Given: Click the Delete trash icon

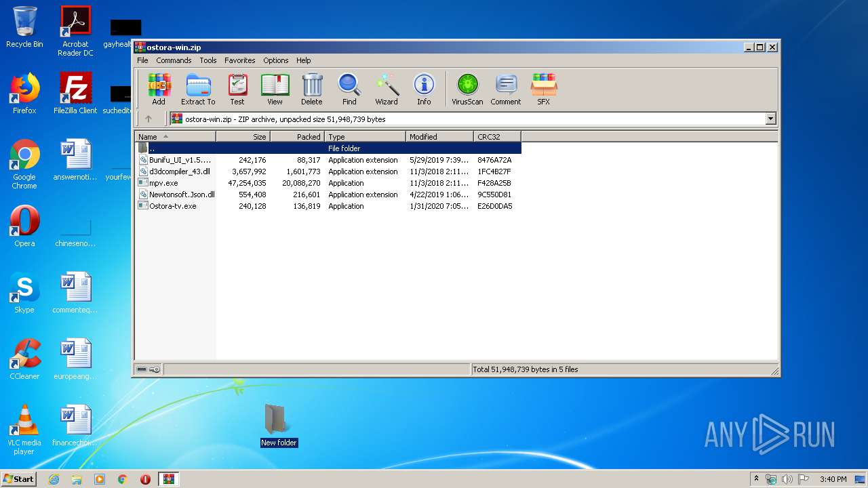Looking at the screenshot, I should pos(312,89).
